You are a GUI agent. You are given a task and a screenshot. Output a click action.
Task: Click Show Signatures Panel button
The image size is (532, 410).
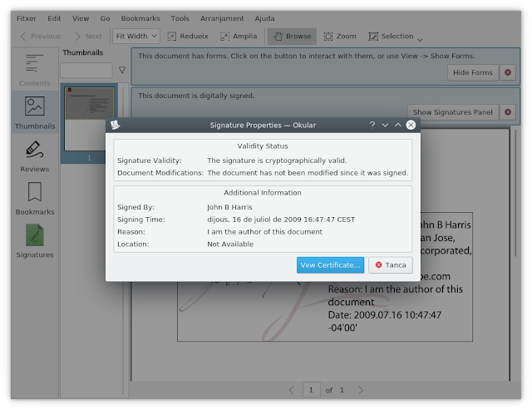[x=452, y=112]
